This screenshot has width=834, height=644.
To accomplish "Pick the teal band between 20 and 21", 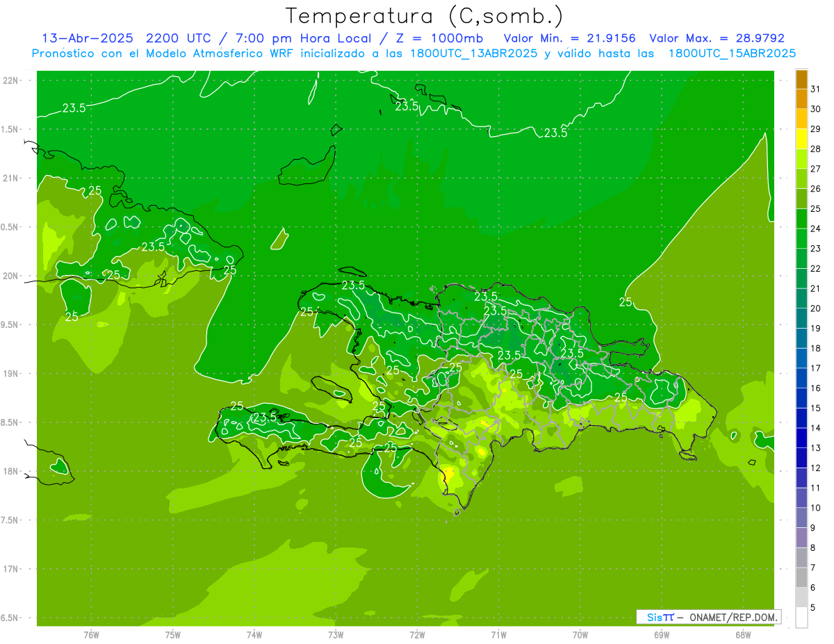I will pyautogui.click(x=801, y=298).
